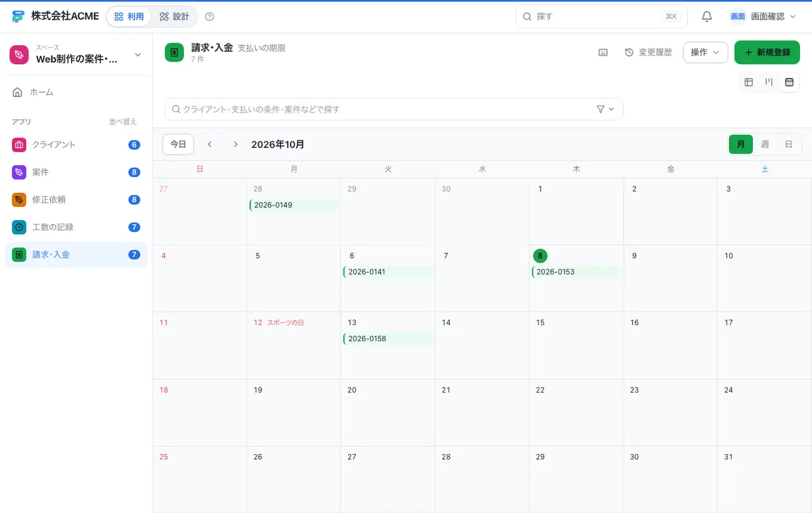Switch to 設計 mode
The width and height of the screenshot is (812, 513).
[x=174, y=16]
